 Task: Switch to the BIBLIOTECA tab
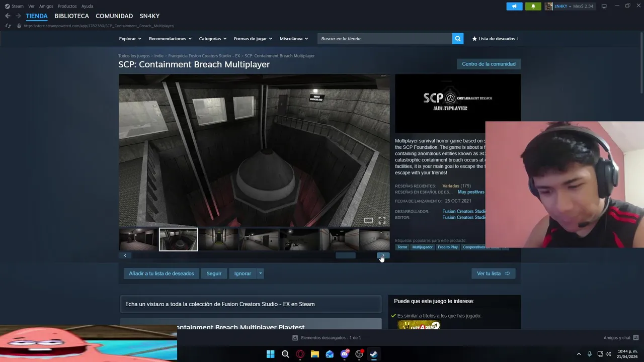71,16
